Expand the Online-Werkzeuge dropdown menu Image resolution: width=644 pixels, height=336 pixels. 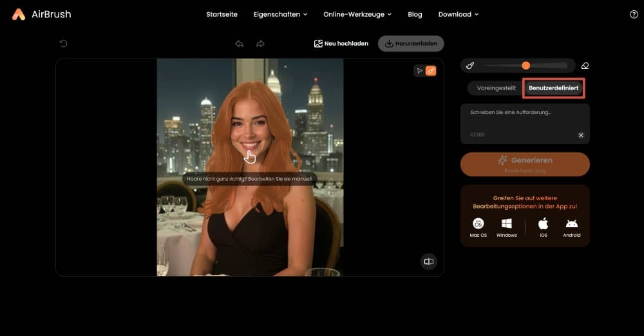(357, 14)
